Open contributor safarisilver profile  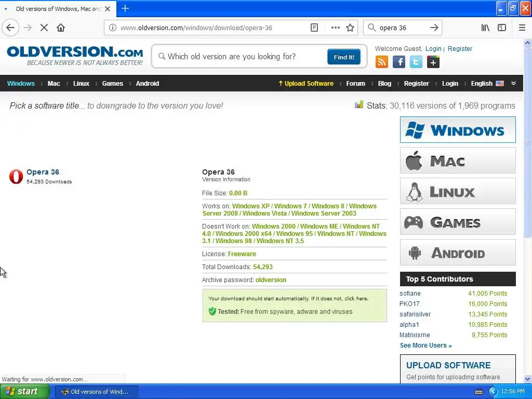pos(415,314)
